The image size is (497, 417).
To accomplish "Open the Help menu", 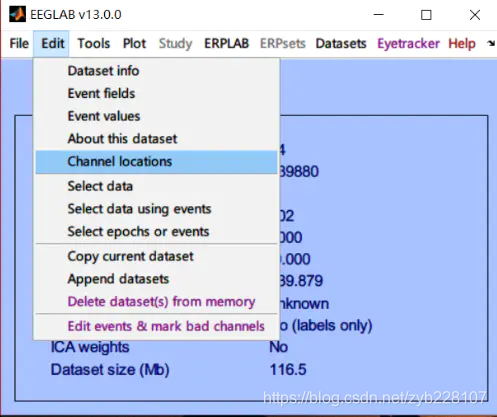I will [x=462, y=43].
